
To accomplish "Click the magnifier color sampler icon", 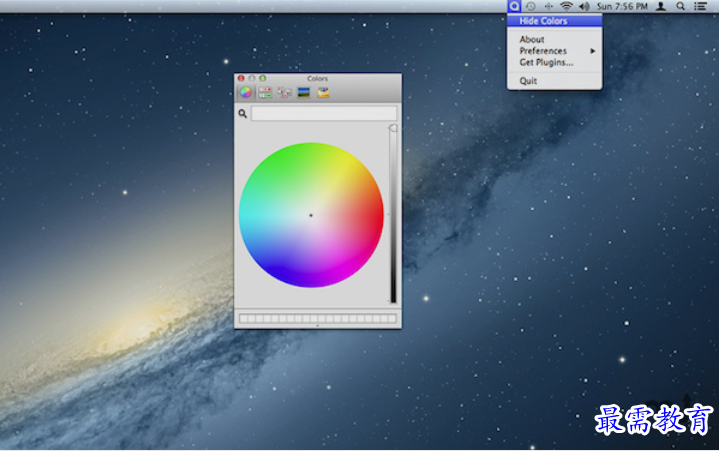I will coord(243,114).
